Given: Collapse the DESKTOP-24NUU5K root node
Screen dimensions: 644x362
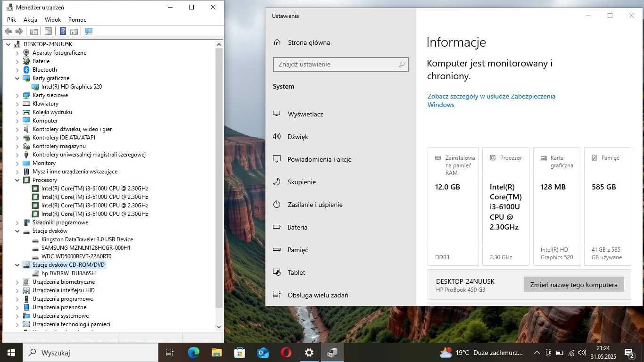Looking at the screenshot, I should point(8,44).
